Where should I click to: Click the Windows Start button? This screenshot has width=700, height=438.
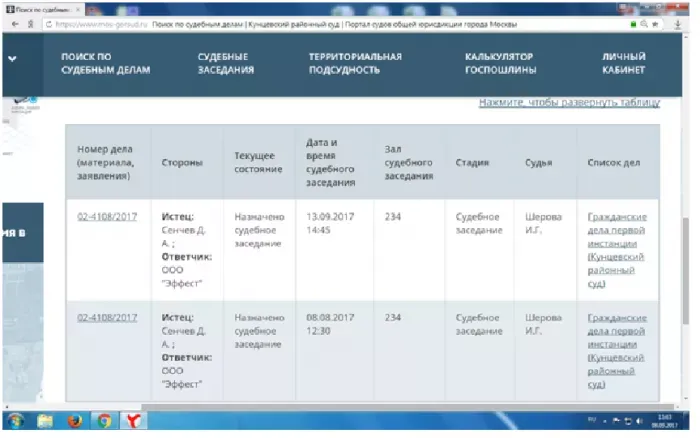(16, 422)
